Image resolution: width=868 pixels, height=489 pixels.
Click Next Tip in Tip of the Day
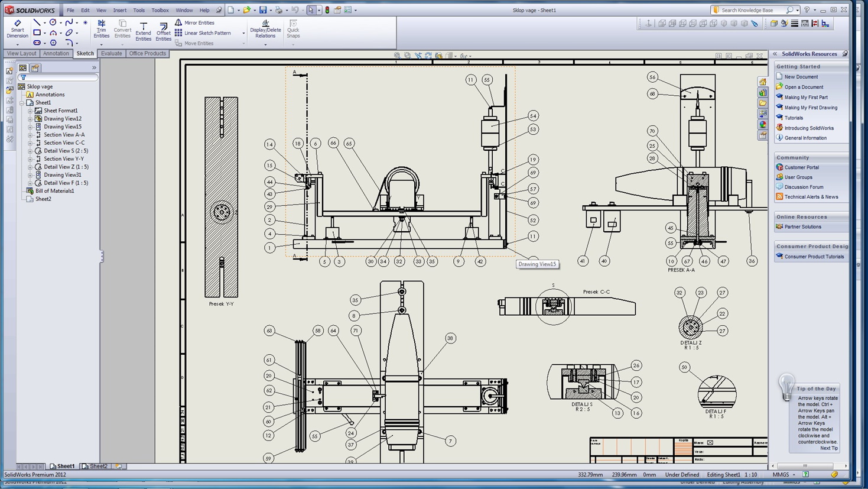coord(828,448)
